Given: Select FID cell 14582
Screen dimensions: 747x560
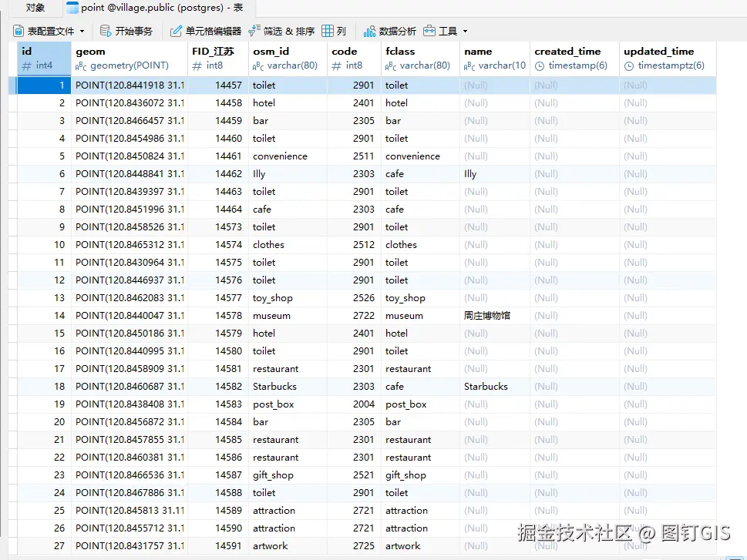Looking at the screenshot, I should (217, 387).
